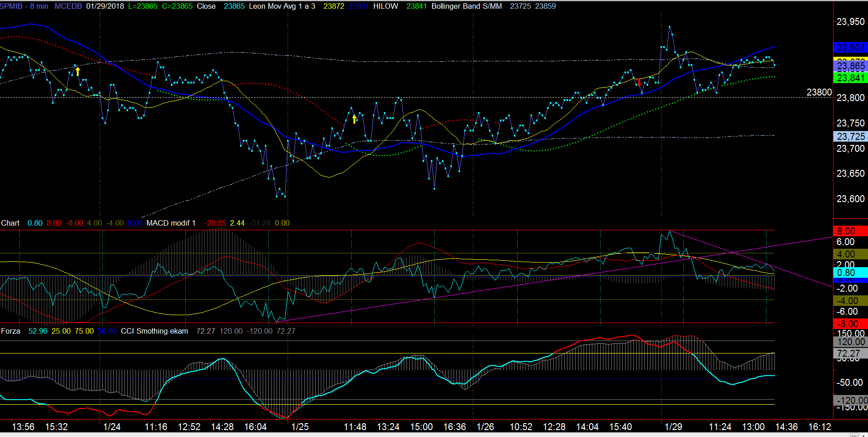
Task: Click the green 23,841 price axis tag
Action: [850, 78]
